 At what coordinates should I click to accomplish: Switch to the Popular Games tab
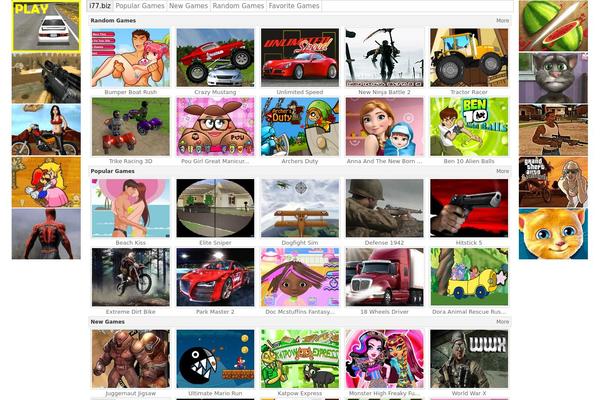pyautogui.click(x=140, y=6)
